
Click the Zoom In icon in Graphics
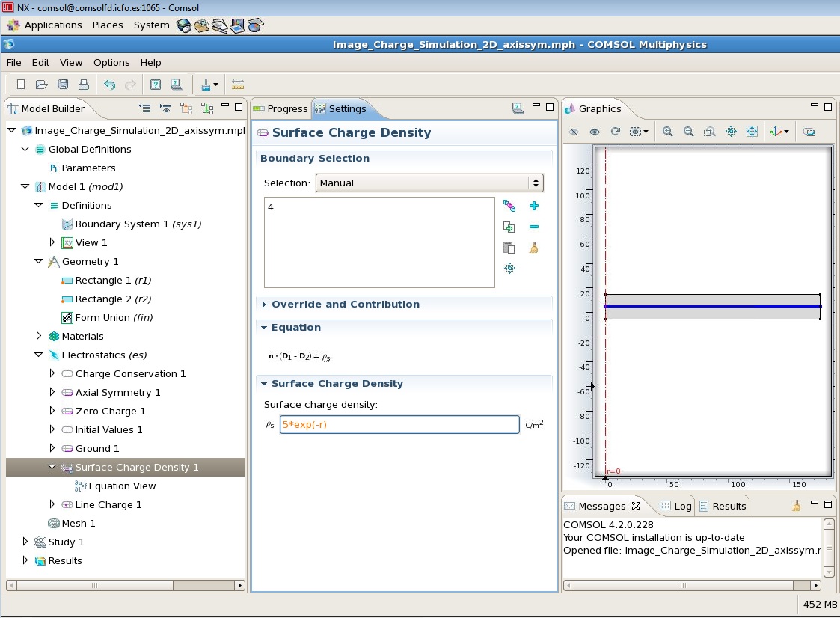pos(667,132)
